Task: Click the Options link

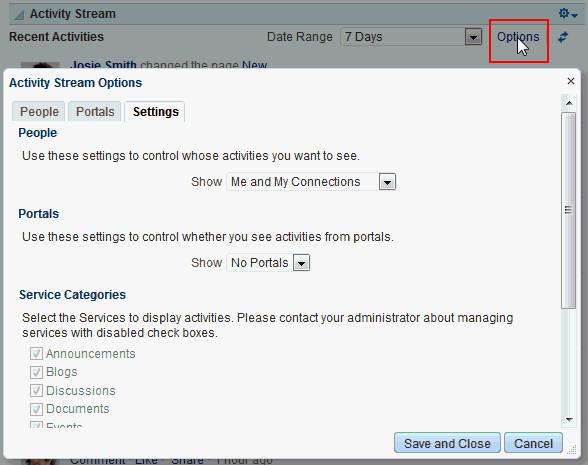Action: click(518, 37)
